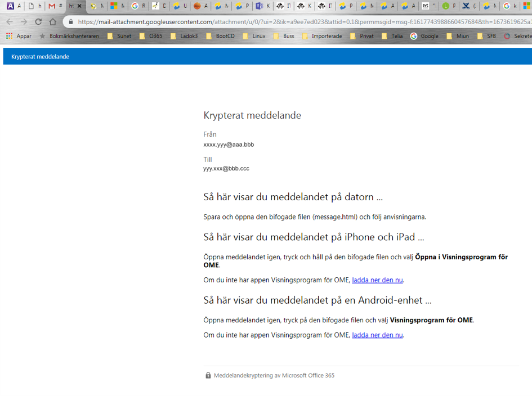Open the home page via house icon
Screen dimensions: 532x396
point(52,22)
